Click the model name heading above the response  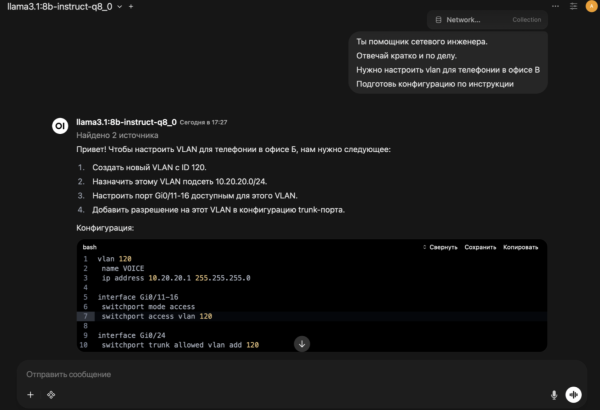[126, 122]
